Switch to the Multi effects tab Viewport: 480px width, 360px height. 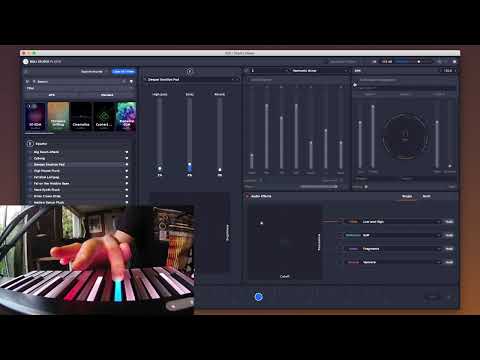coord(426,196)
